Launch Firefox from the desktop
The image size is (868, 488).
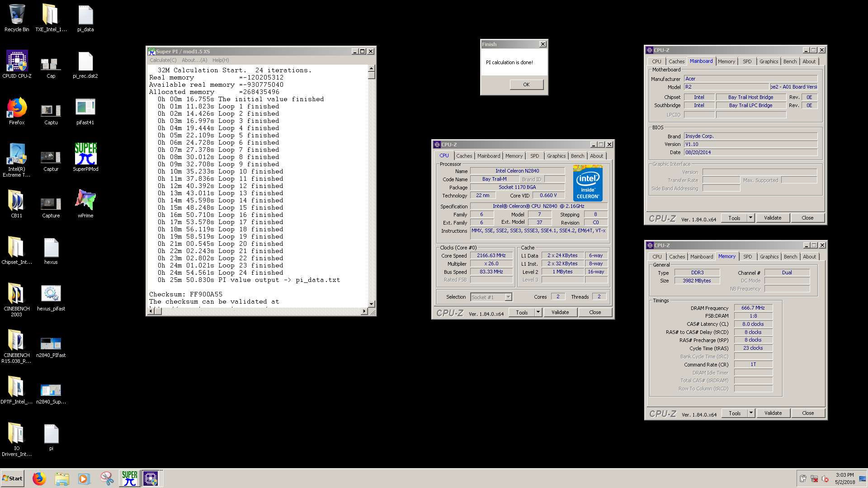[17, 111]
